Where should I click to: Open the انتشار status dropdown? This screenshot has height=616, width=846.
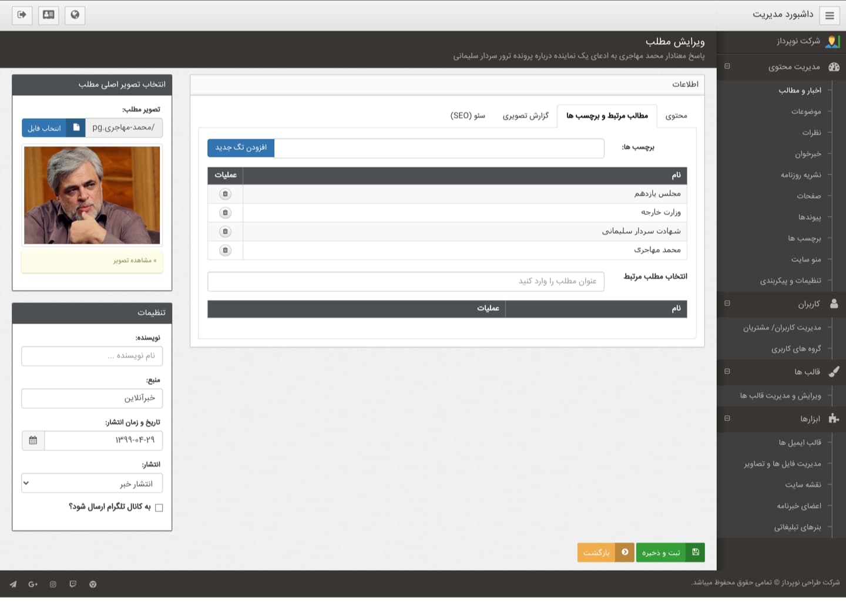pos(92,483)
